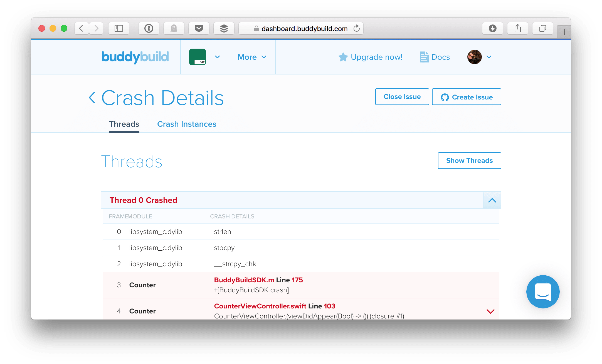Go back using Crash Details chevron
The width and height of the screenshot is (602, 364).
[92, 98]
